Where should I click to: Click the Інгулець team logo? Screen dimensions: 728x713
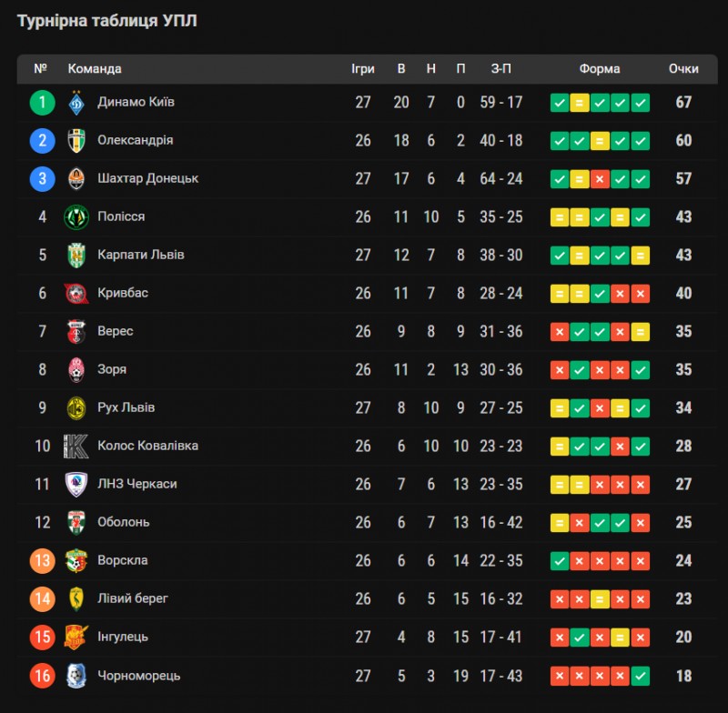(x=76, y=637)
